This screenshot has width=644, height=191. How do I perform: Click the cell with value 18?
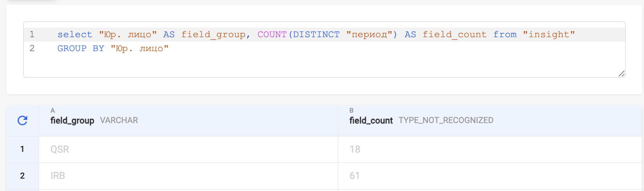click(x=355, y=149)
